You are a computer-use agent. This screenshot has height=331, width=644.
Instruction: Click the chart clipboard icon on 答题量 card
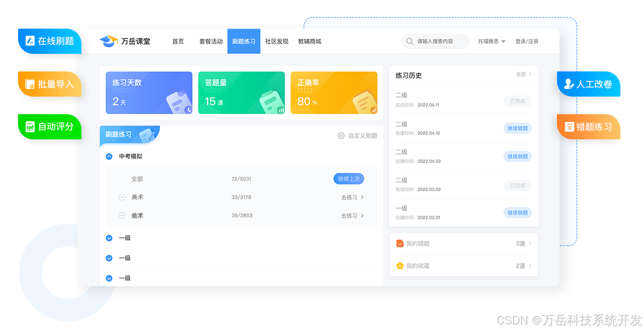pos(271,102)
